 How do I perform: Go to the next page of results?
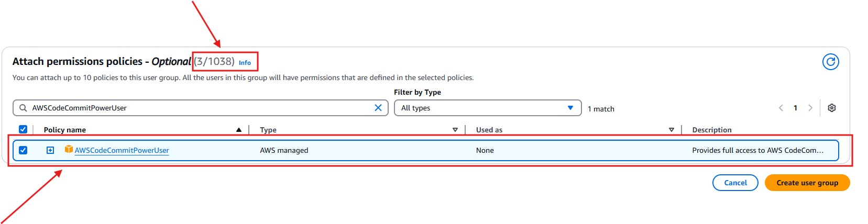coord(810,108)
